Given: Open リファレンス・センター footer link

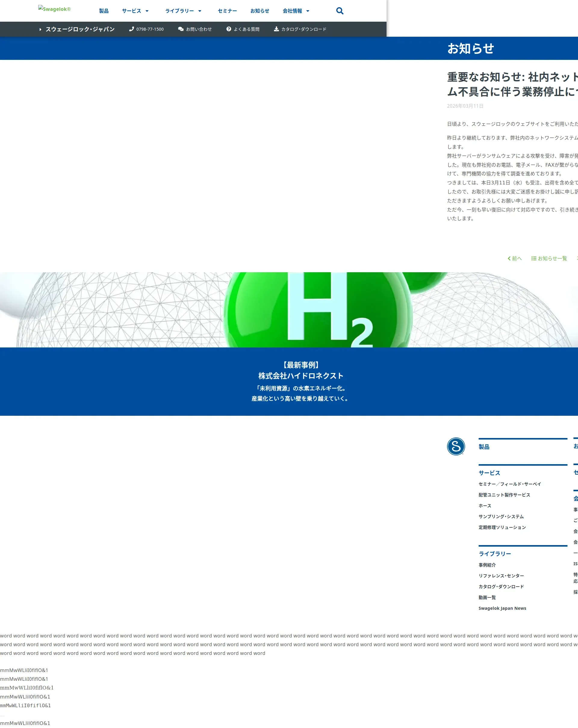Looking at the screenshot, I should [x=501, y=576].
